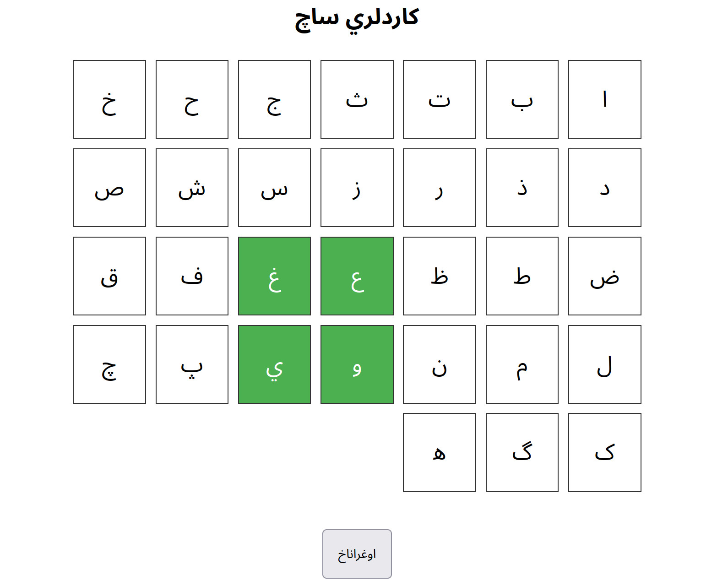The image size is (728, 586).
Task: Toggle off the green ي card
Action: click(x=274, y=364)
